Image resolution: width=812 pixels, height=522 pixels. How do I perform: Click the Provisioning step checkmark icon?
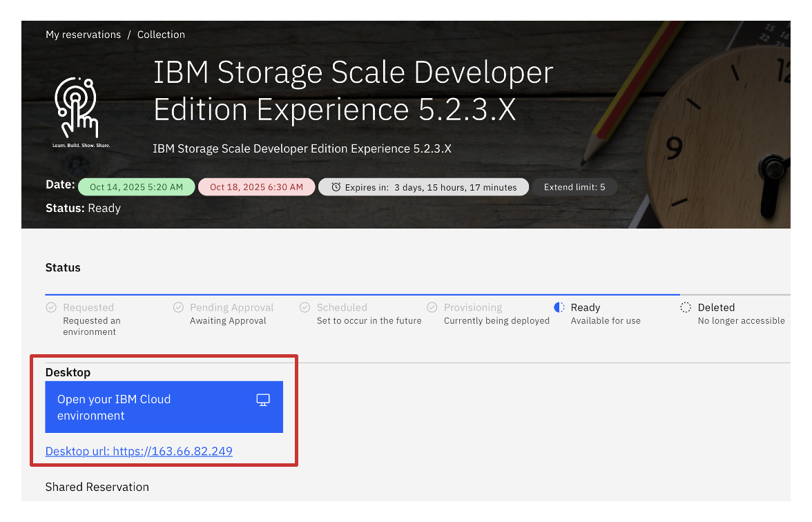point(432,307)
